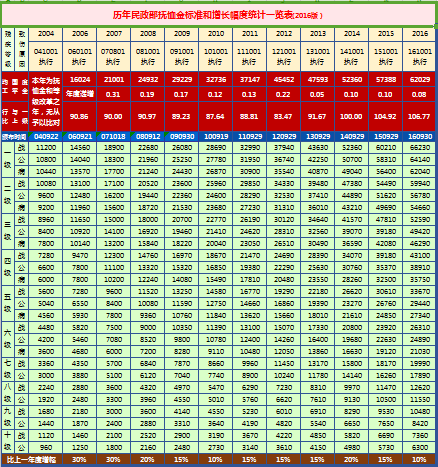Screen dimensions: 438x467
Task: Click the average wage value 62029
Action: click(x=420, y=80)
